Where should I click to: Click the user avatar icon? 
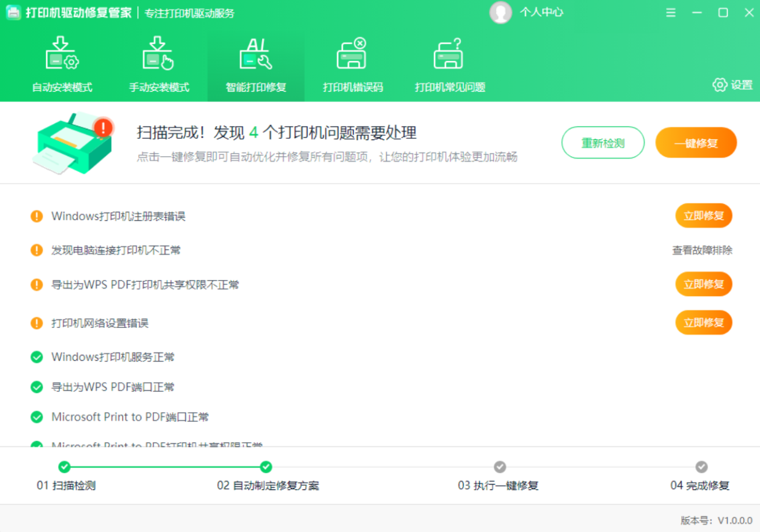(x=500, y=12)
